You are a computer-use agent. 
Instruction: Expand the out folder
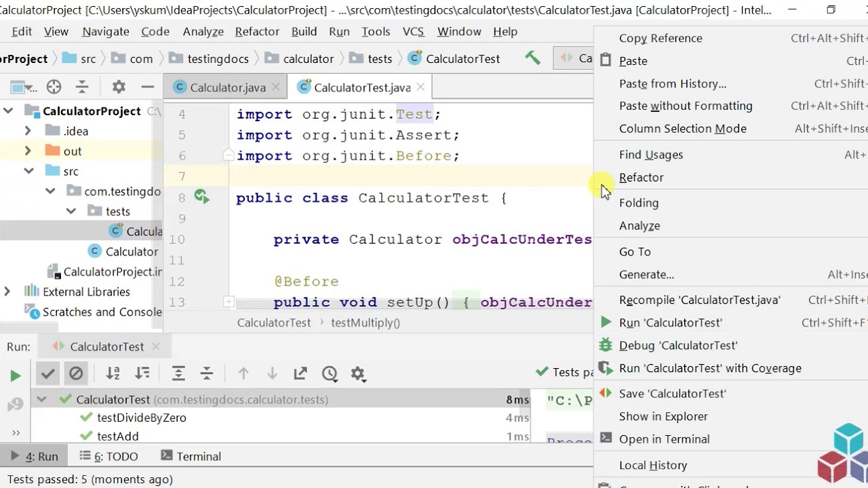coord(28,151)
